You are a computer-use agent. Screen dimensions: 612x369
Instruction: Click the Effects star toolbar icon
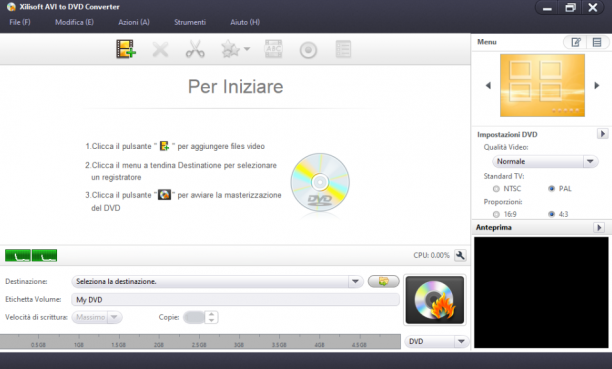pos(230,49)
